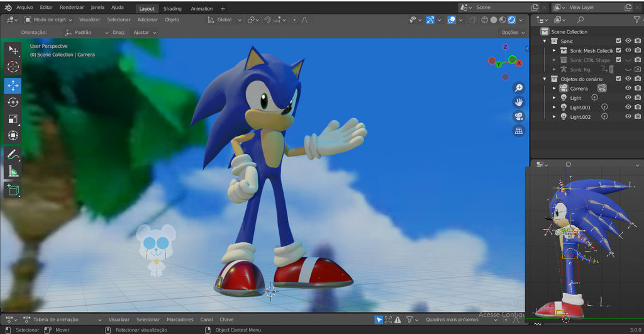Click the pan hand icon in viewport
Viewport: 644px width, 334px height.
[519, 102]
